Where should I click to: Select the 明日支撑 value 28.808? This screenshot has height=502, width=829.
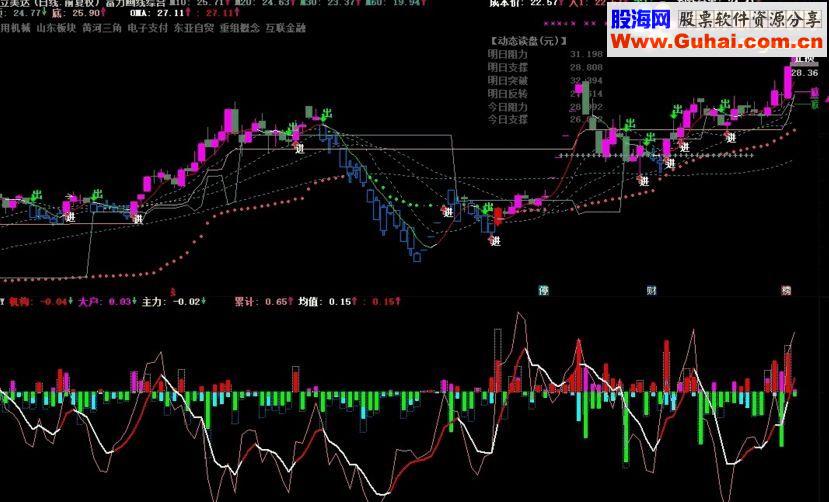[x=586, y=68]
